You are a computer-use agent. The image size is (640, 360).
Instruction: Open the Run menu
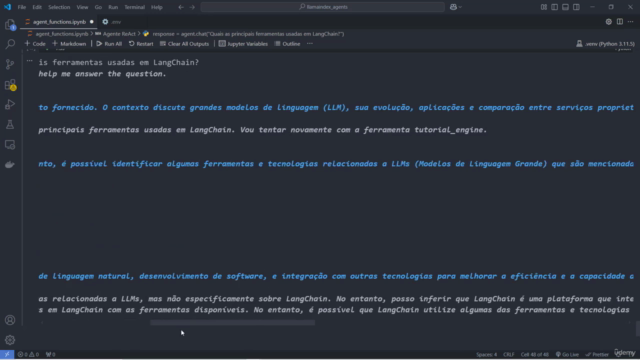113,7
